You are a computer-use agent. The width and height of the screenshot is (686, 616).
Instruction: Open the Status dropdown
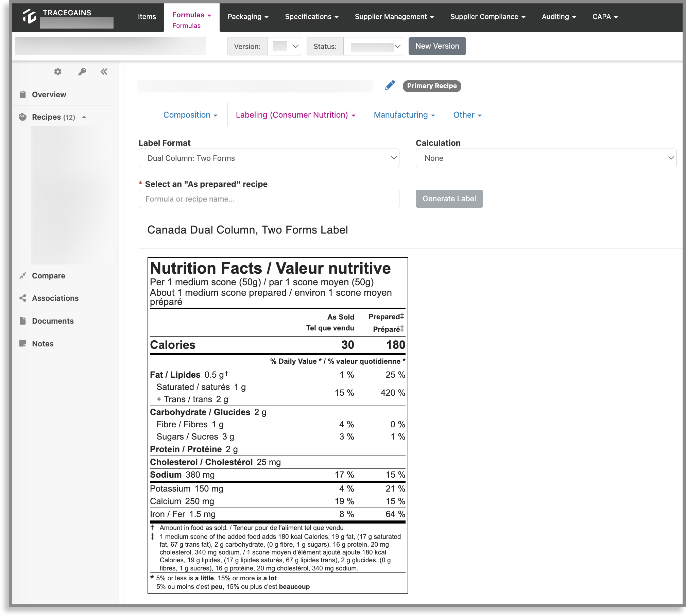[373, 46]
